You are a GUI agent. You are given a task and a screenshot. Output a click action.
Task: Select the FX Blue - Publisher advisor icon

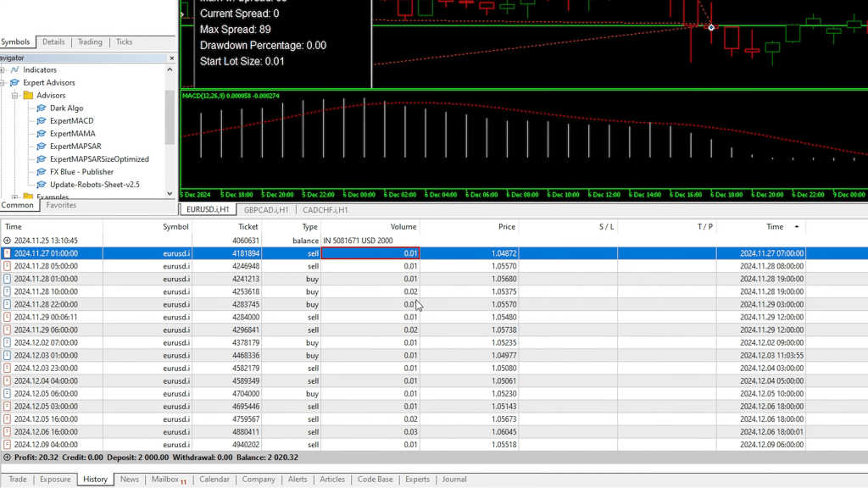42,172
